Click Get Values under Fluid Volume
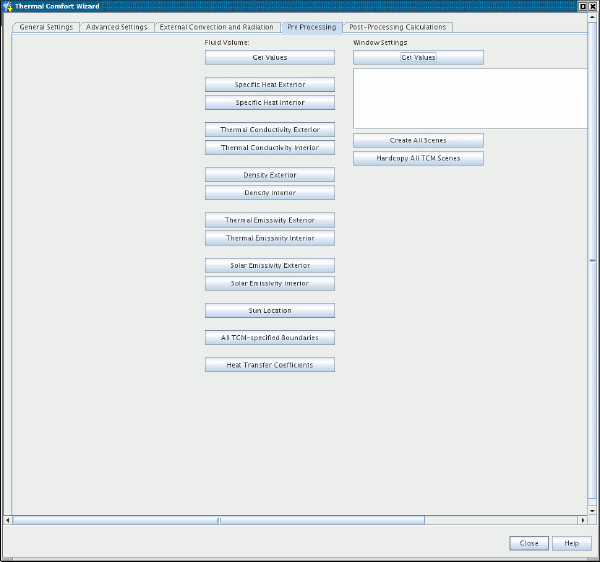Image resolution: width=600 pixels, height=562 pixels. [x=270, y=57]
